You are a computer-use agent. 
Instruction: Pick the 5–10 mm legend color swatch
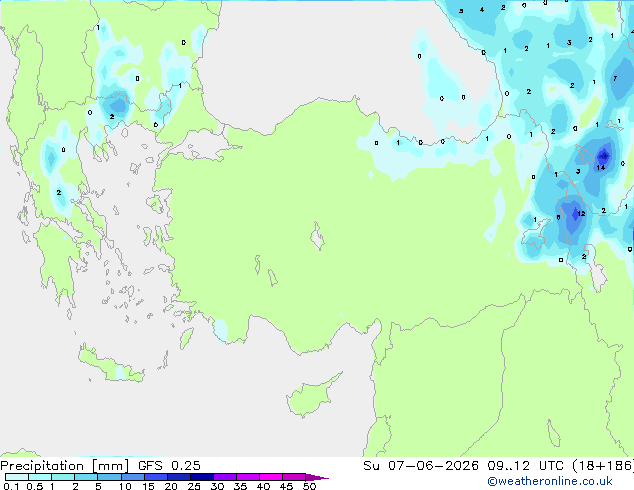click(x=109, y=477)
